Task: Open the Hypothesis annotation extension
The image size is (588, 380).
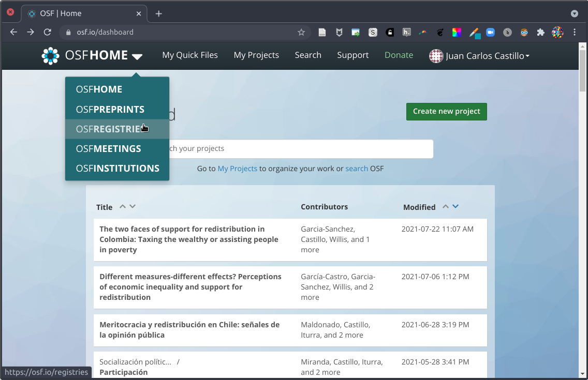Action: [x=407, y=32]
